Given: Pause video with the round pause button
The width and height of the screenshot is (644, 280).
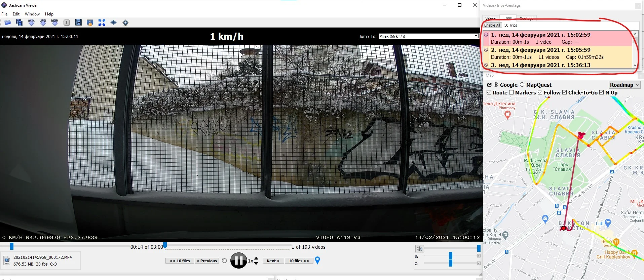Looking at the screenshot, I should click(x=239, y=261).
